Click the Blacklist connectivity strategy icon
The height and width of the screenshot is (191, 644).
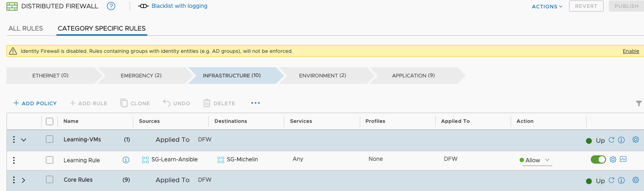(143, 6)
